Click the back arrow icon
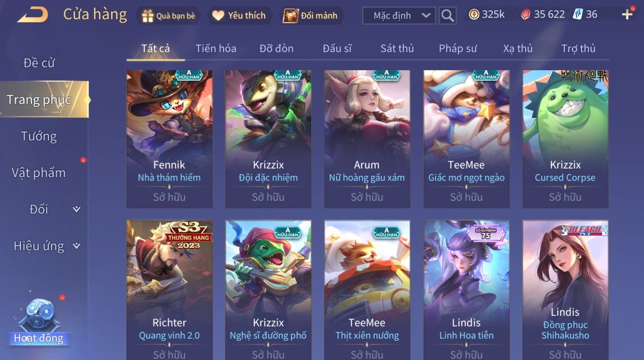The height and width of the screenshot is (360, 644). tap(32, 15)
